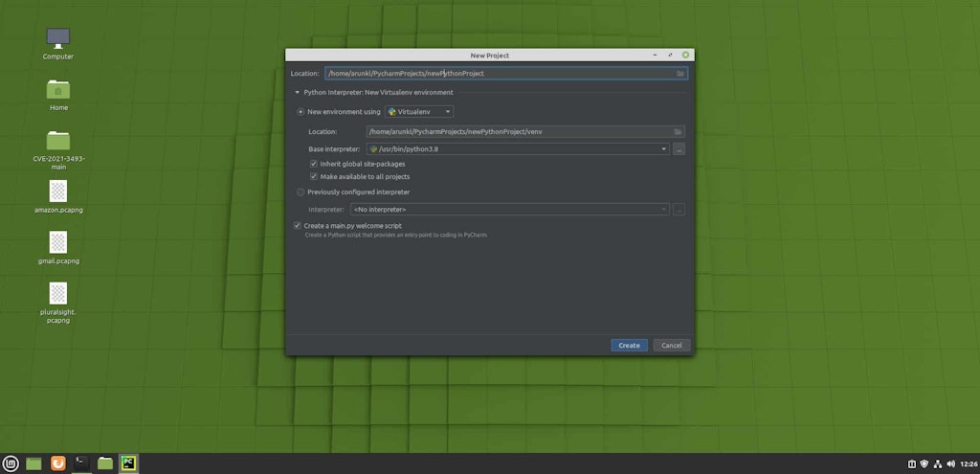Open the No interpreter dropdown
980x474 pixels.
(x=509, y=210)
